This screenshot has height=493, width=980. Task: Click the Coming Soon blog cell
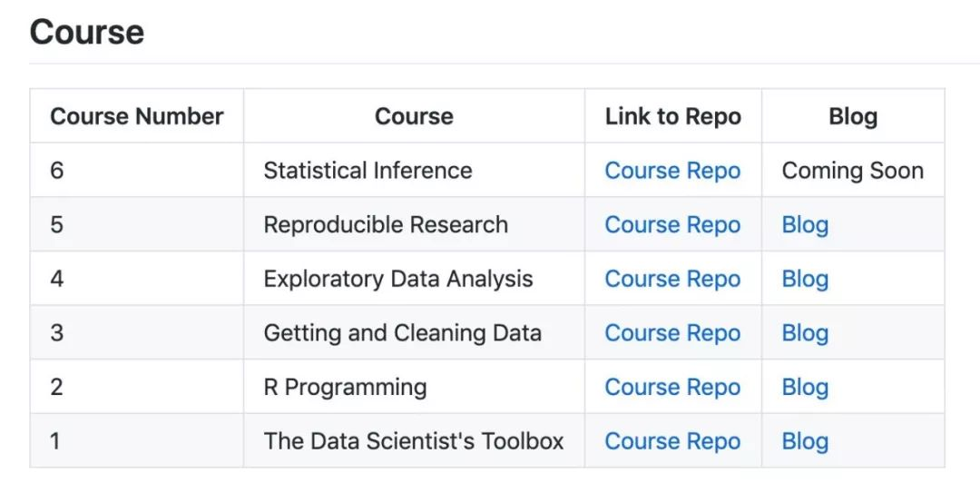click(852, 171)
